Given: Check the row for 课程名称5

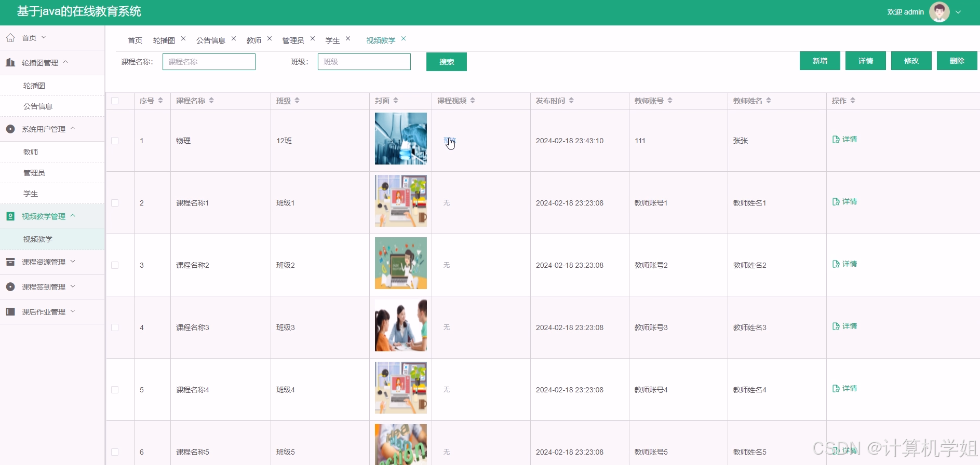Looking at the screenshot, I should [x=115, y=452].
